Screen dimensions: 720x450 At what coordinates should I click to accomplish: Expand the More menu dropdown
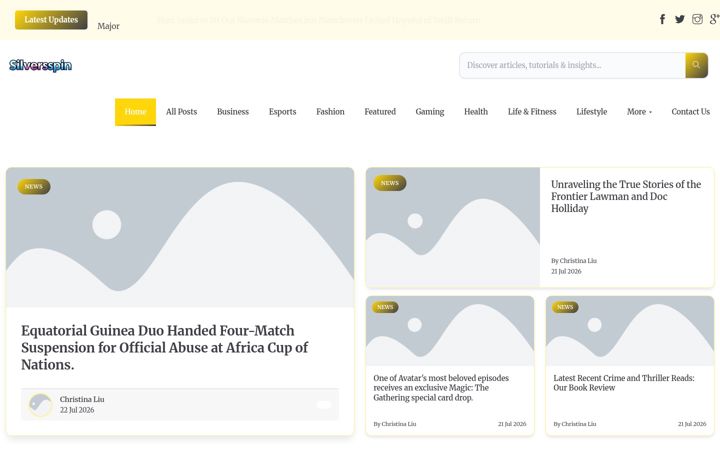coord(639,112)
